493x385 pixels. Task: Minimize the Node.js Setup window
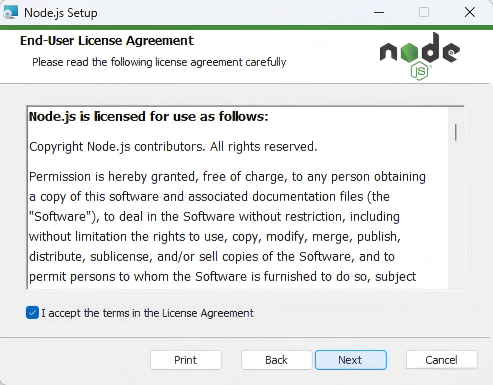tap(379, 13)
